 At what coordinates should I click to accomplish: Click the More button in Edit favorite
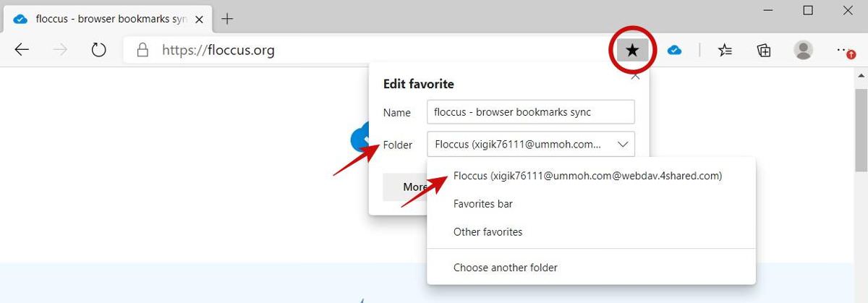coord(405,187)
